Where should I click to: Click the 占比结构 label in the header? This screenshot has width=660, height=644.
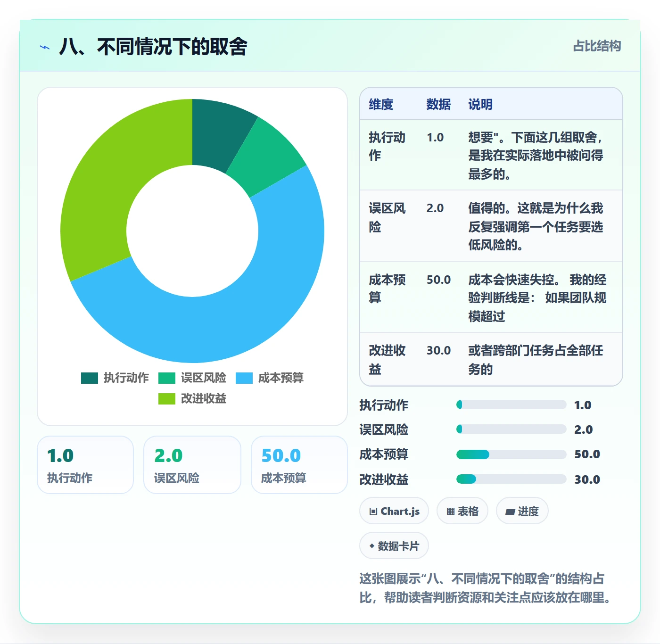pyautogui.click(x=597, y=46)
